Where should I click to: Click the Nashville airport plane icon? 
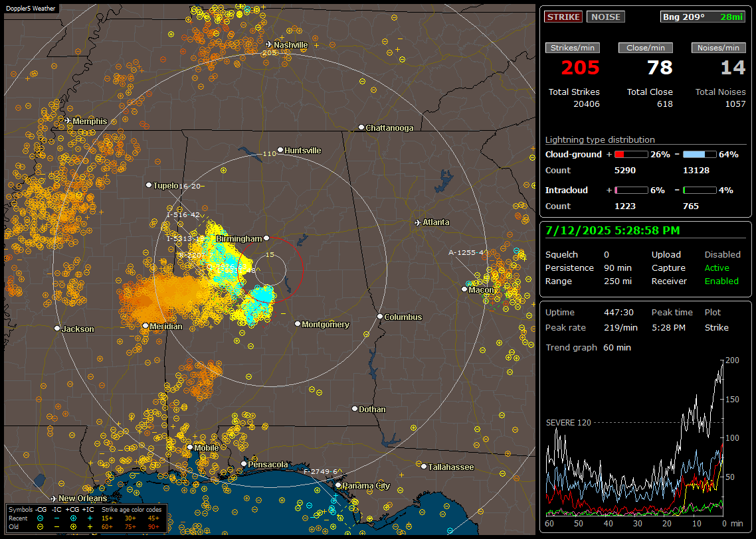[x=269, y=44]
